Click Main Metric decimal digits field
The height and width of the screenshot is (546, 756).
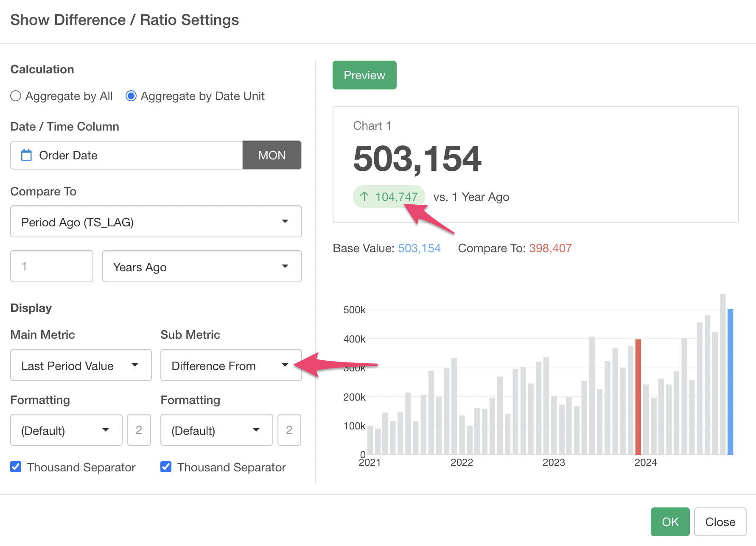click(x=139, y=430)
